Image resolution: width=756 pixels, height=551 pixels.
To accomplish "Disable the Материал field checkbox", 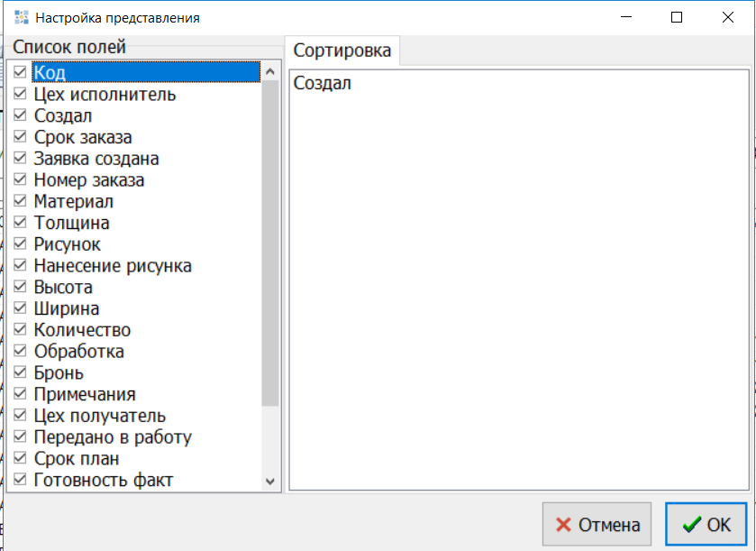I will [x=21, y=202].
